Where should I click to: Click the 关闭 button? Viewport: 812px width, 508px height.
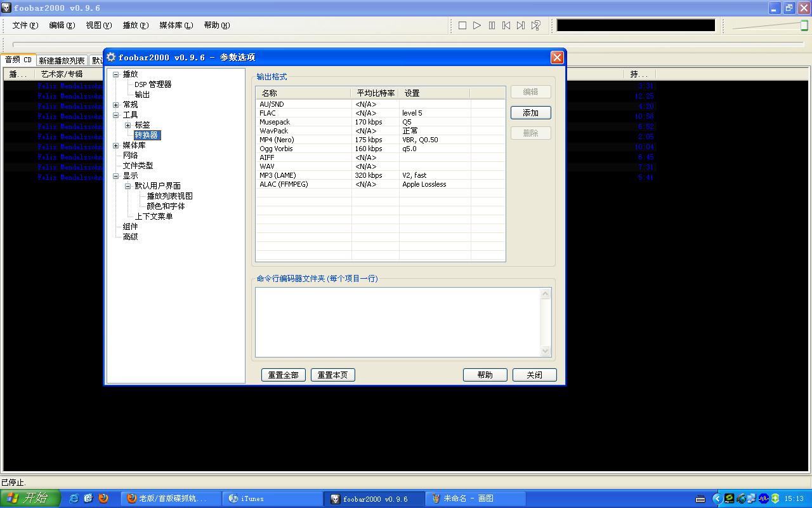pos(535,375)
